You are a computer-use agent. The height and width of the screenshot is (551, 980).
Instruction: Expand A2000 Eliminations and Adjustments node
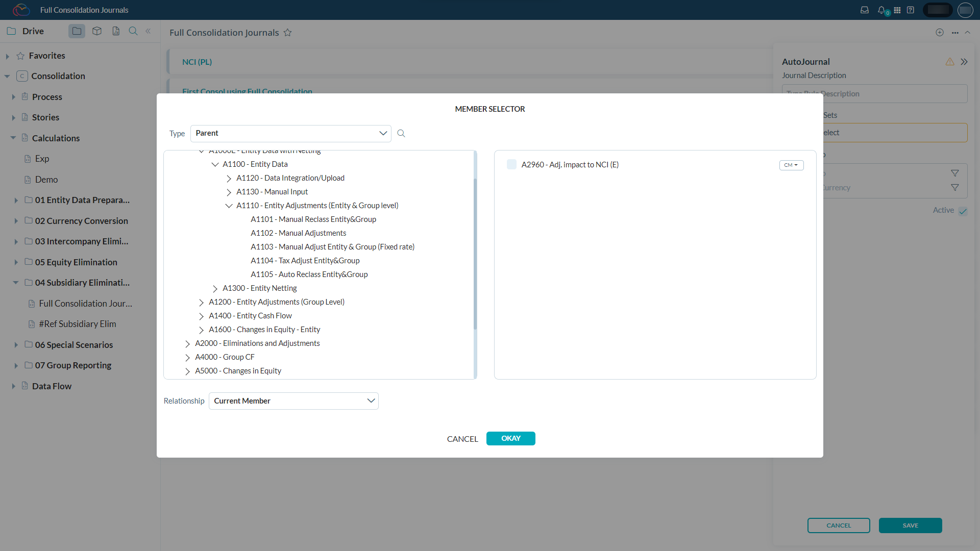click(188, 343)
